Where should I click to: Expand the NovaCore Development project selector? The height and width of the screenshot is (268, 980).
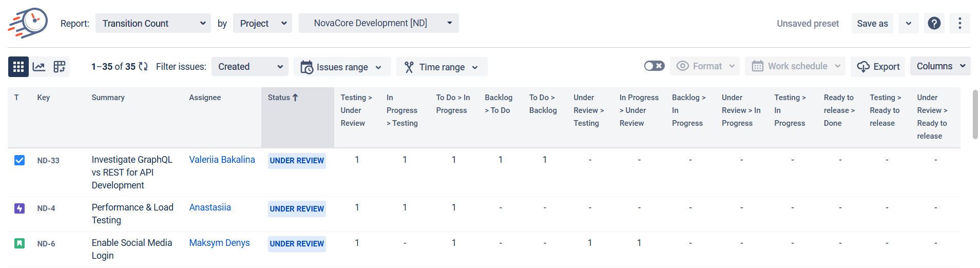(378, 23)
